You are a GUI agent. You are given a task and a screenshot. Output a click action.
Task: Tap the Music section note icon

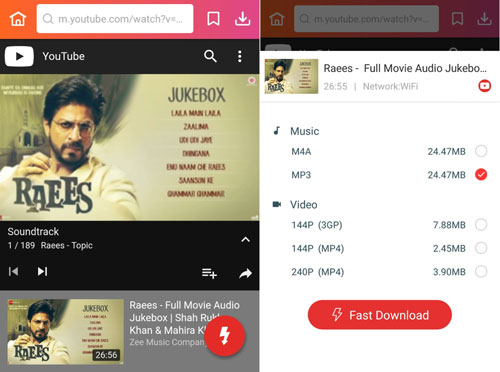coord(277,131)
